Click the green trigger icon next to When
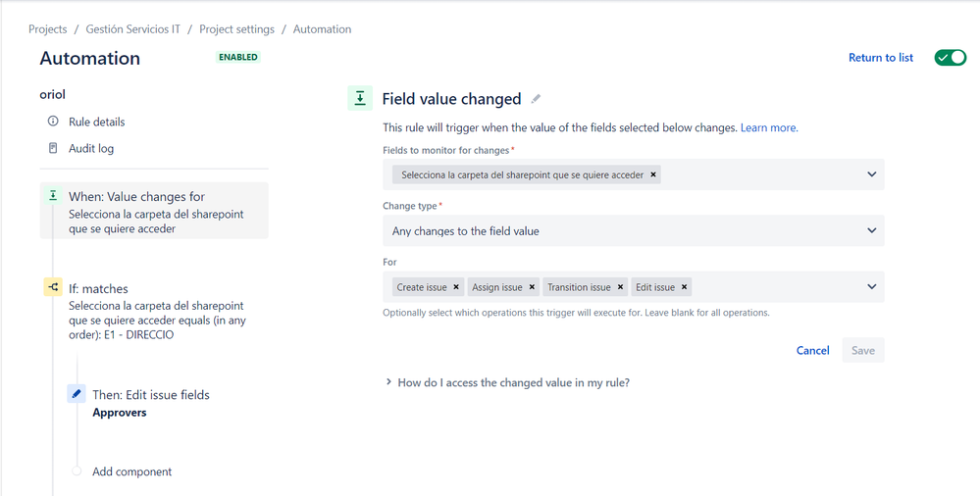The width and height of the screenshot is (980, 496). tap(53, 196)
